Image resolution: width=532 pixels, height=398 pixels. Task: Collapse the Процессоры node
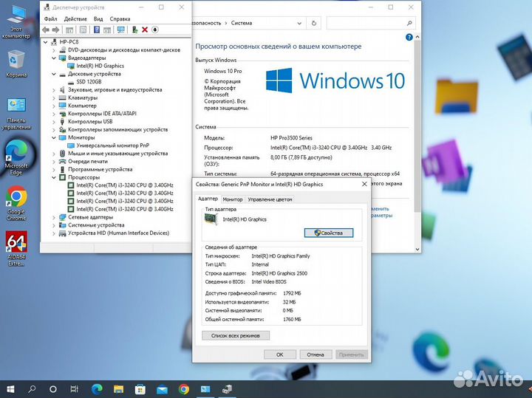coord(54,177)
